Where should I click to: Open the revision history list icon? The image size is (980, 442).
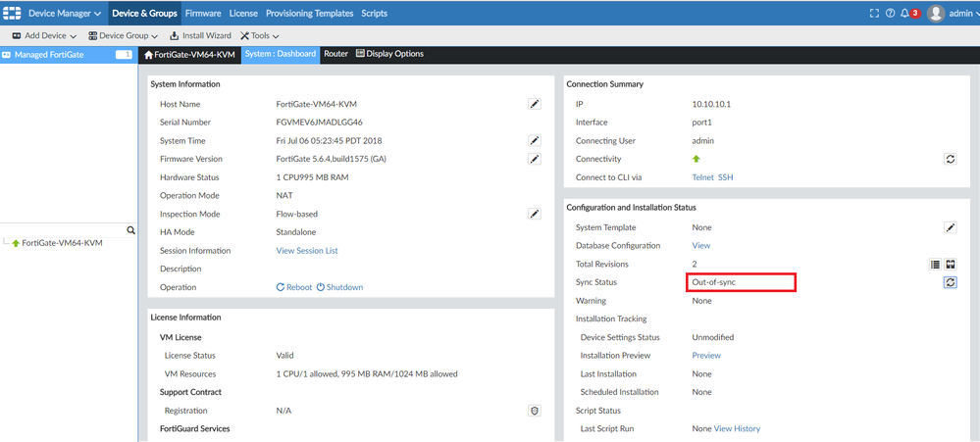935,264
